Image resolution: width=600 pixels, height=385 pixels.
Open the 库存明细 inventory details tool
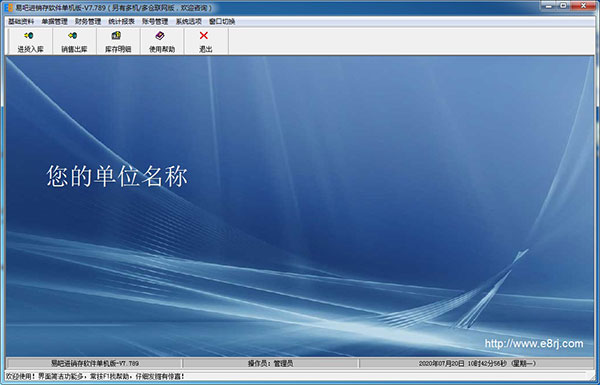point(118,42)
